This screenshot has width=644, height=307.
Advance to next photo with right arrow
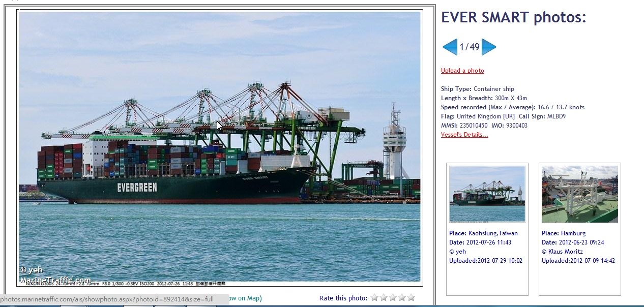(489, 47)
